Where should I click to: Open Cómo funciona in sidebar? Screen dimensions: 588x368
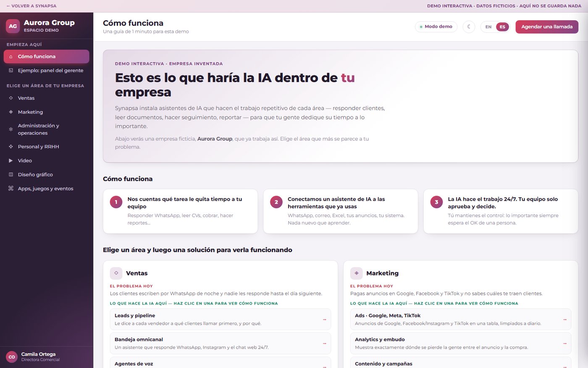click(x=47, y=56)
